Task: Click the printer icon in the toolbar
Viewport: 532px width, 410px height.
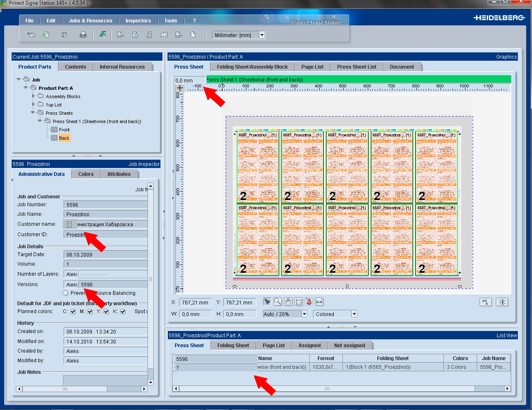Action: tap(83, 35)
